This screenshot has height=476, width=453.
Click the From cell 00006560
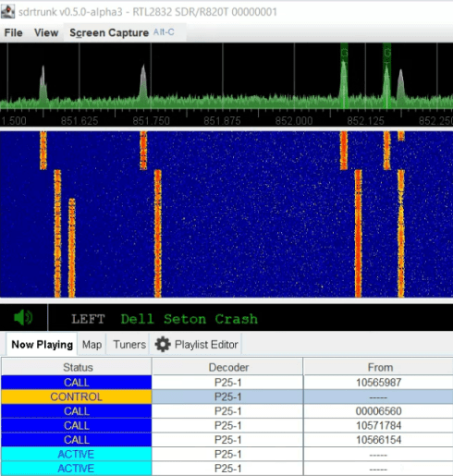(378, 411)
